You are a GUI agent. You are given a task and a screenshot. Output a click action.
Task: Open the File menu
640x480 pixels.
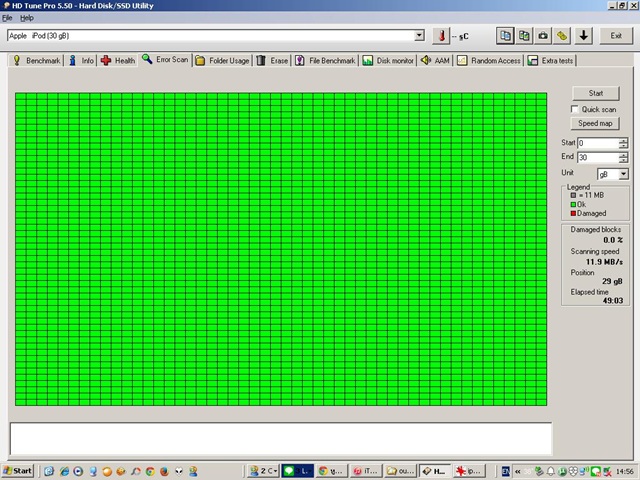point(7,18)
